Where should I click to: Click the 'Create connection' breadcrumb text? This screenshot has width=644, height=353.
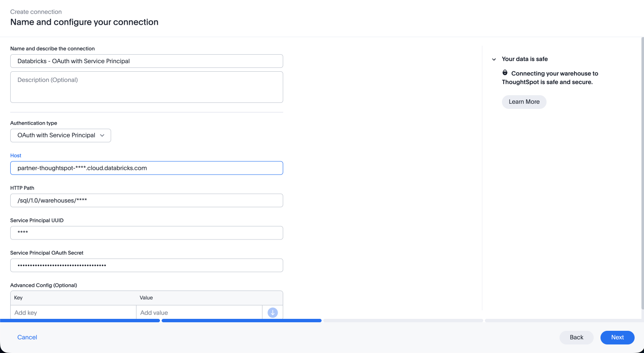[x=36, y=12]
